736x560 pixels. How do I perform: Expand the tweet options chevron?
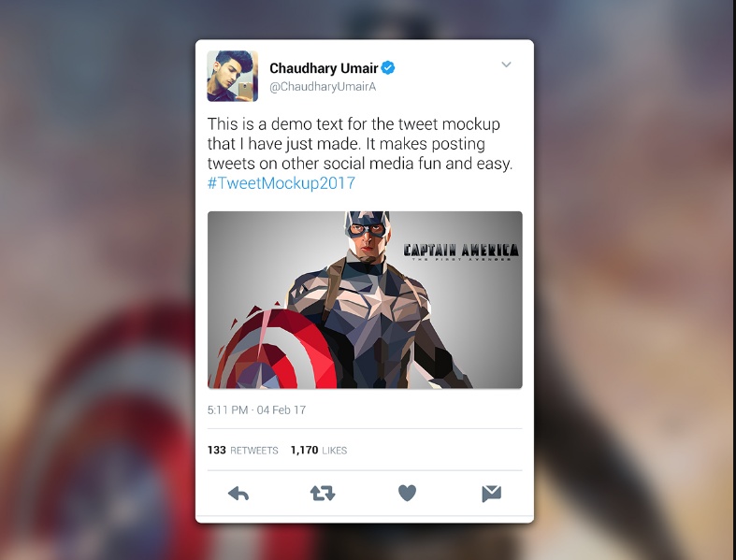pyautogui.click(x=506, y=65)
